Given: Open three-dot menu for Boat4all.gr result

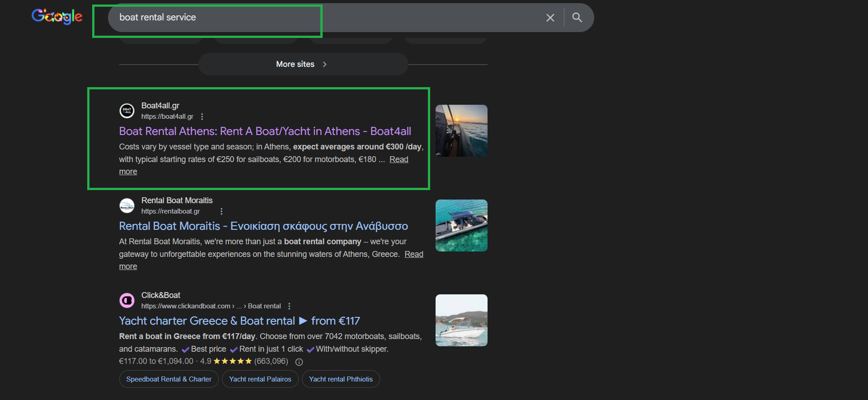Looking at the screenshot, I should pyautogui.click(x=202, y=116).
